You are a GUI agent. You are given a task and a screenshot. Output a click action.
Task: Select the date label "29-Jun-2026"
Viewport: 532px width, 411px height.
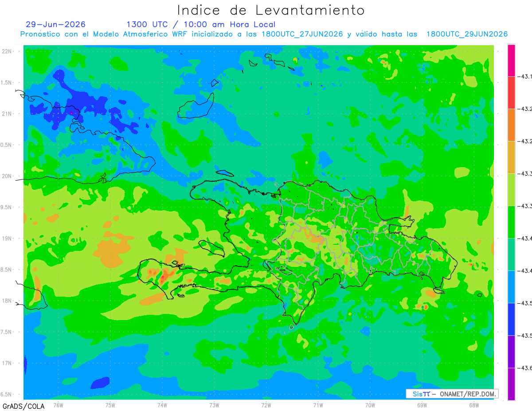56,24
